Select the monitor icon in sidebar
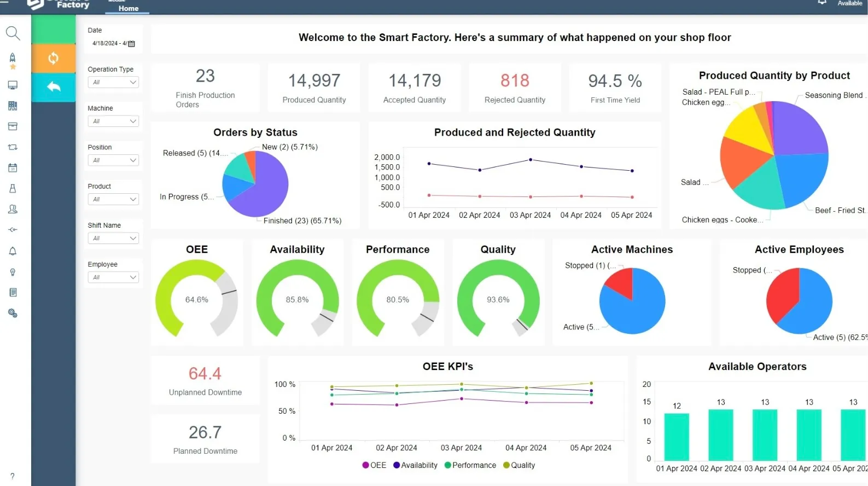Viewport: 868px width, 486px height. point(13,85)
